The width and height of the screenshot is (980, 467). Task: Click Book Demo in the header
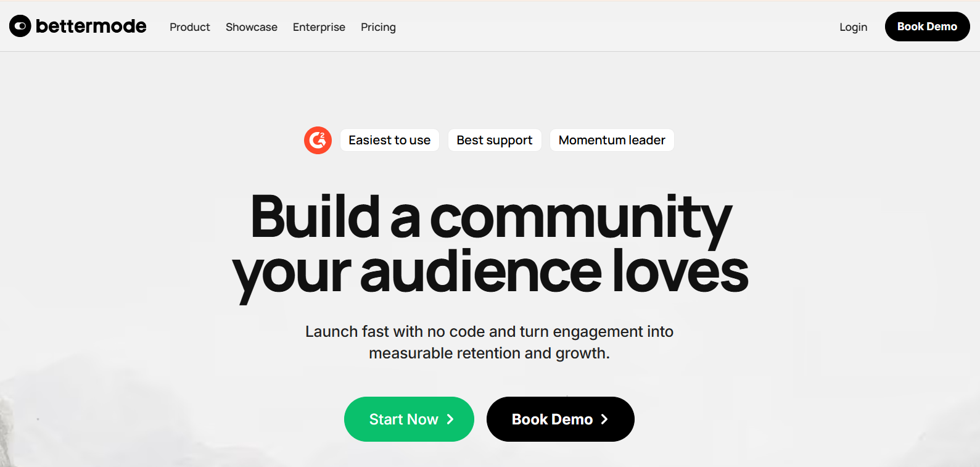[927, 27]
